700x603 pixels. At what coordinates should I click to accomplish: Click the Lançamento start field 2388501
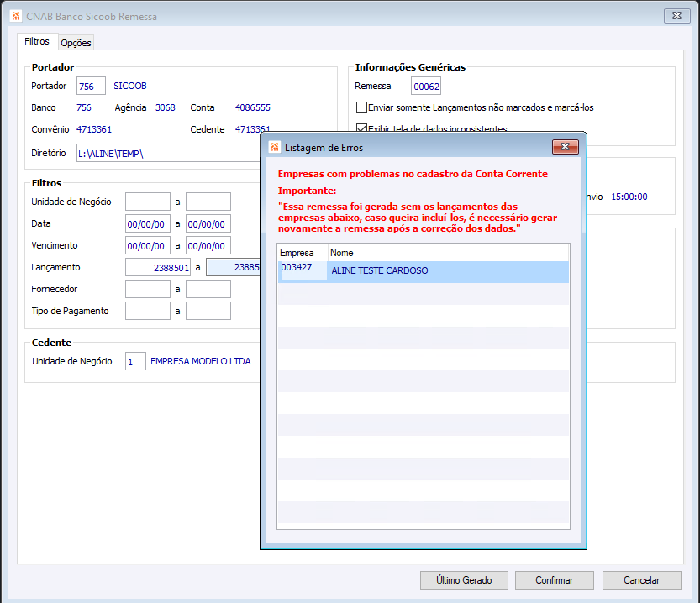tap(158, 267)
